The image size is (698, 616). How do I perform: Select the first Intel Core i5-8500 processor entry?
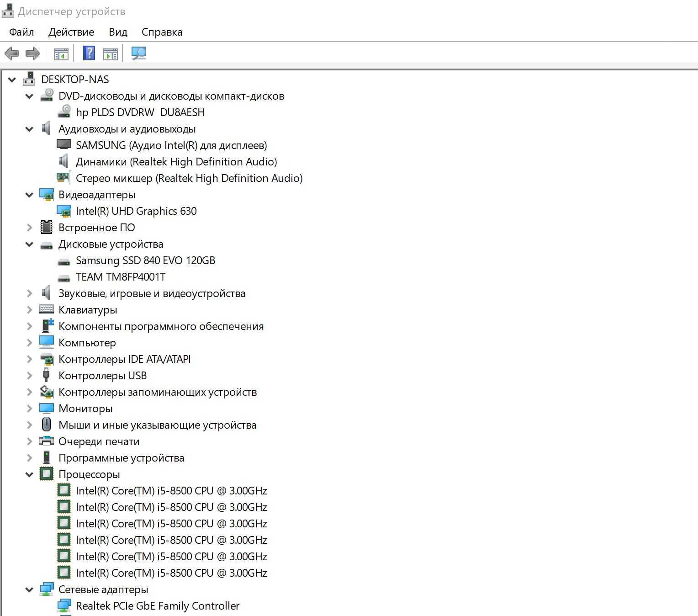coord(171,491)
